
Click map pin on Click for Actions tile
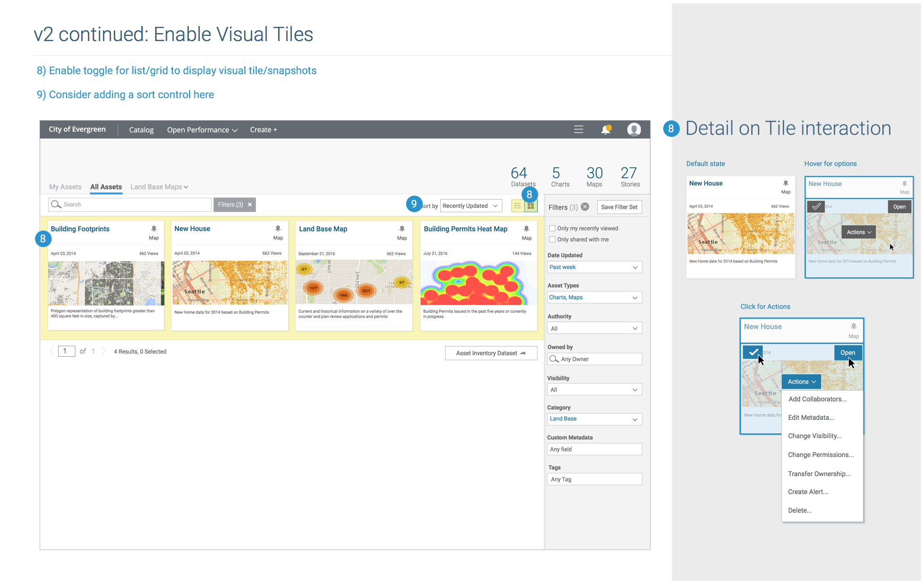coord(854,326)
